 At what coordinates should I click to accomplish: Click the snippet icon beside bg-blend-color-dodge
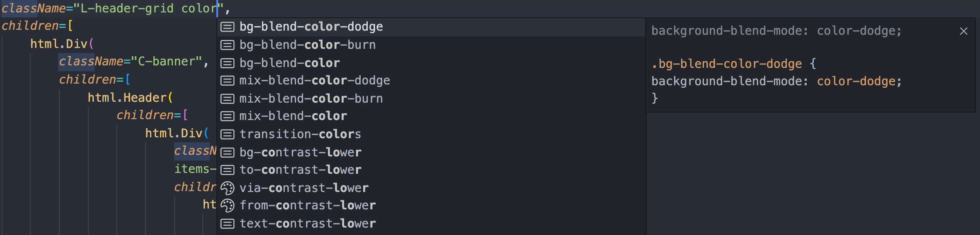point(227,27)
